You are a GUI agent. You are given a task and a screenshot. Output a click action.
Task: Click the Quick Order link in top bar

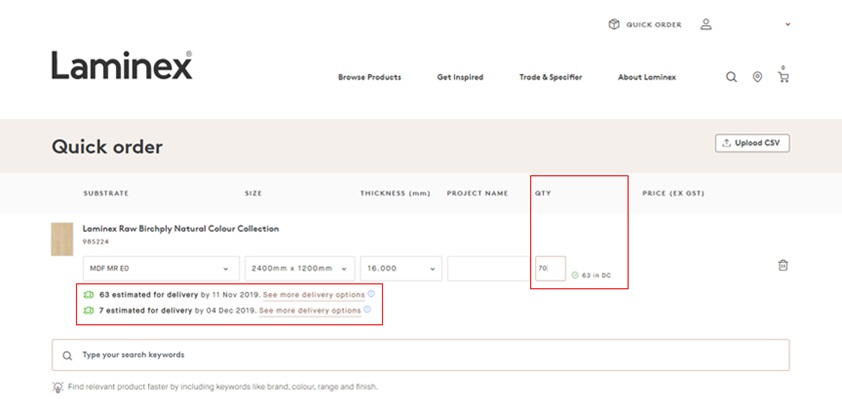click(x=645, y=24)
